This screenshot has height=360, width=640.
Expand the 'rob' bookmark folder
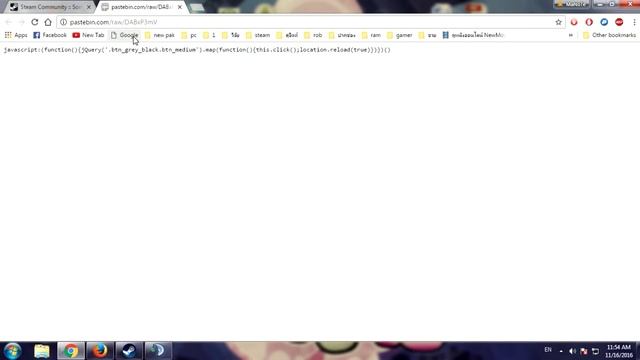(313, 35)
